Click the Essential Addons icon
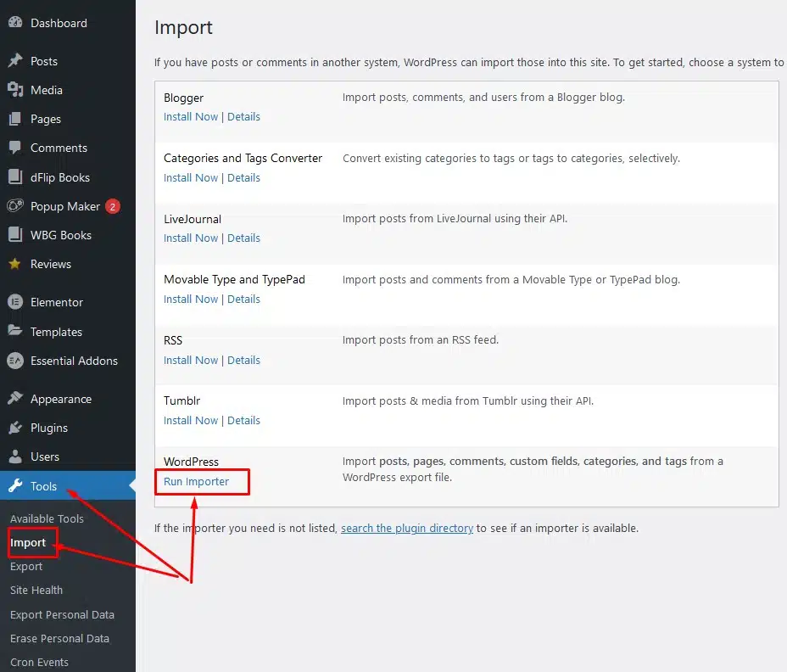 [15, 361]
